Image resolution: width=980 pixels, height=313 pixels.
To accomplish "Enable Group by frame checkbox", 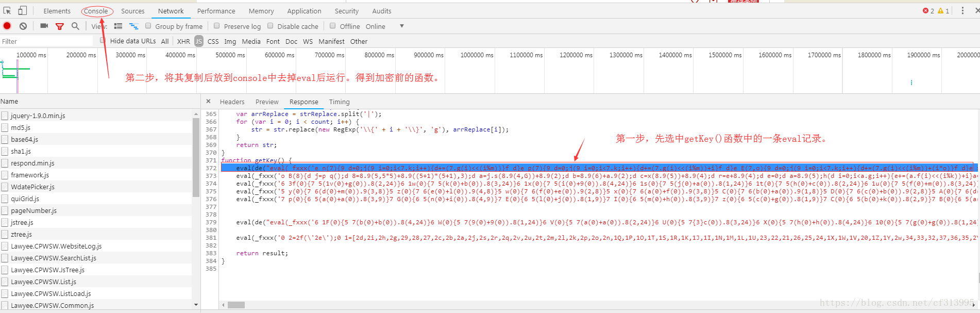I will (x=148, y=26).
